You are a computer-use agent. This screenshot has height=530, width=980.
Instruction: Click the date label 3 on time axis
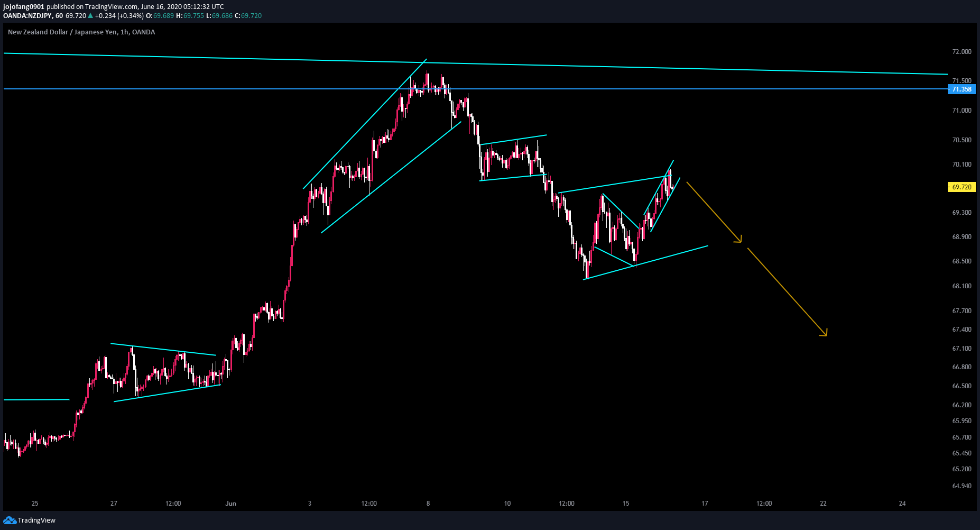(310, 504)
